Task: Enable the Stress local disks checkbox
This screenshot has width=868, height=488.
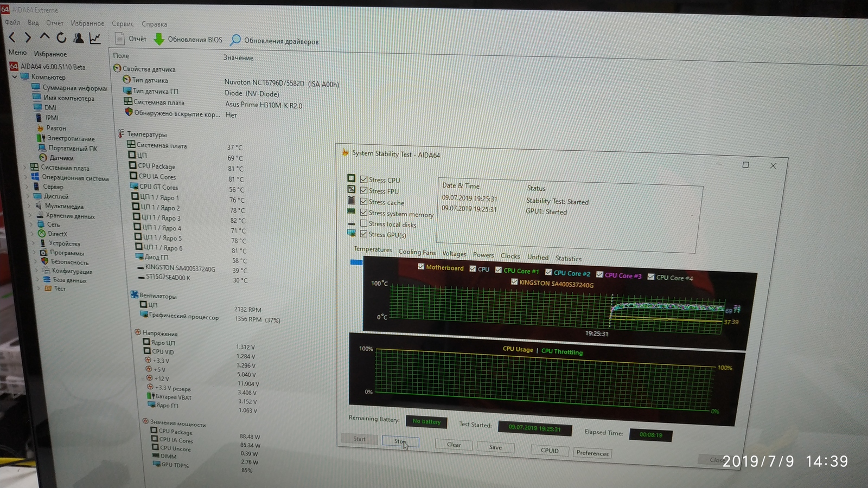Action: pyautogui.click(x=364, y=223)
